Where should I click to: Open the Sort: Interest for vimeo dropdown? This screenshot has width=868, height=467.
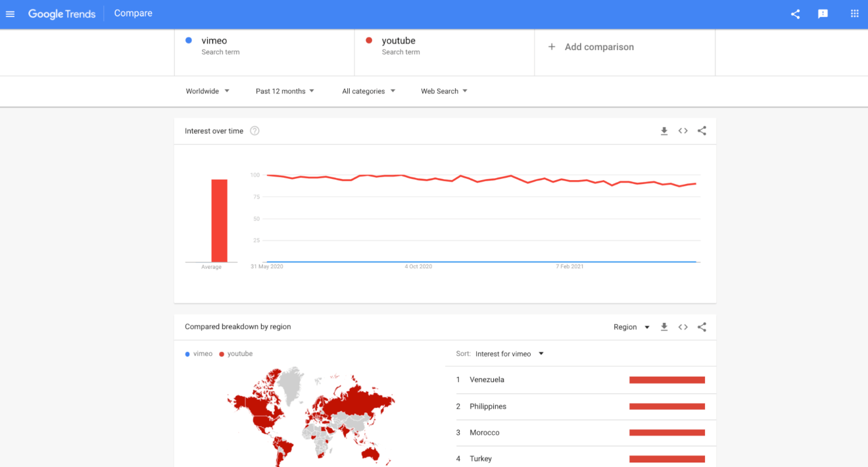pyautogui.click(x=508, y=354)
